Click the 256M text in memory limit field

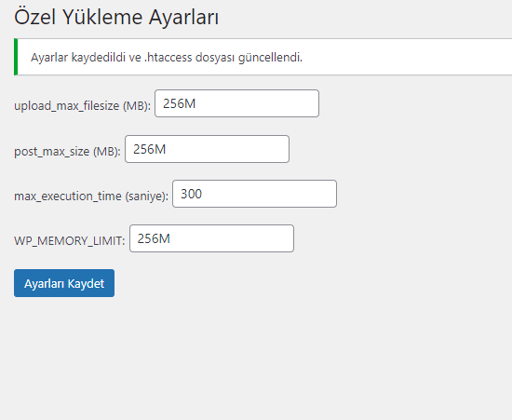154,238
